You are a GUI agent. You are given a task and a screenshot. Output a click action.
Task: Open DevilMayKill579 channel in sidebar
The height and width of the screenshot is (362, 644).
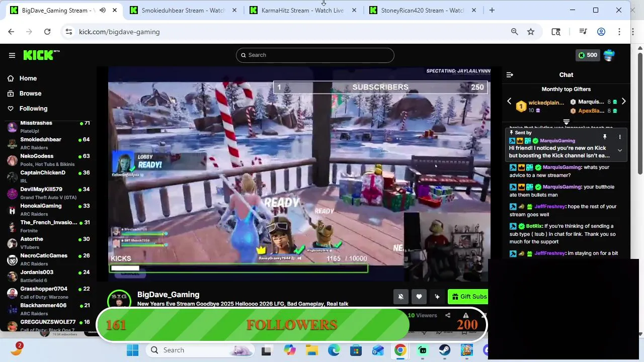click(x=48, y=193)
